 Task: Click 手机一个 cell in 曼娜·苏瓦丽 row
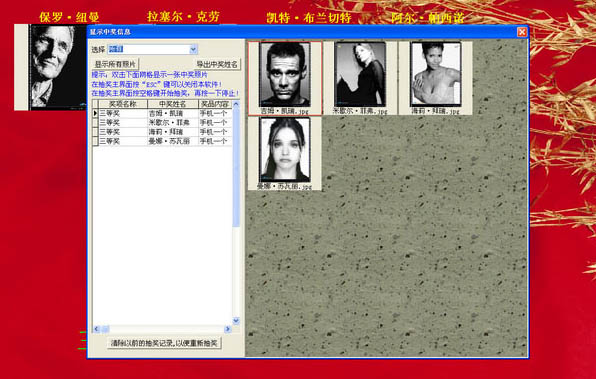point(215,141)
